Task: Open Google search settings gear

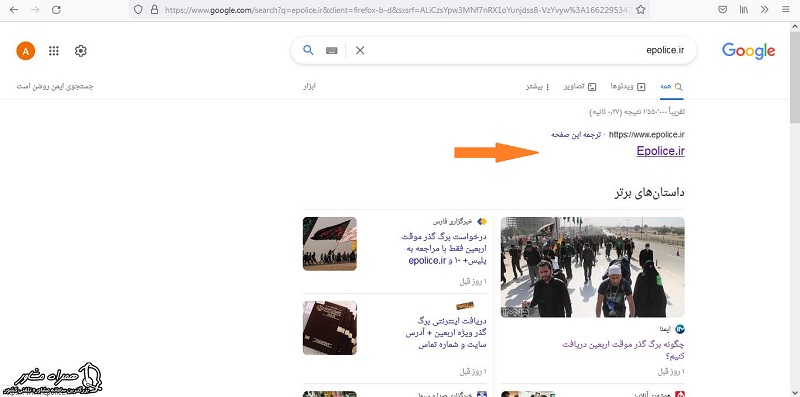Action: (81, 51)
